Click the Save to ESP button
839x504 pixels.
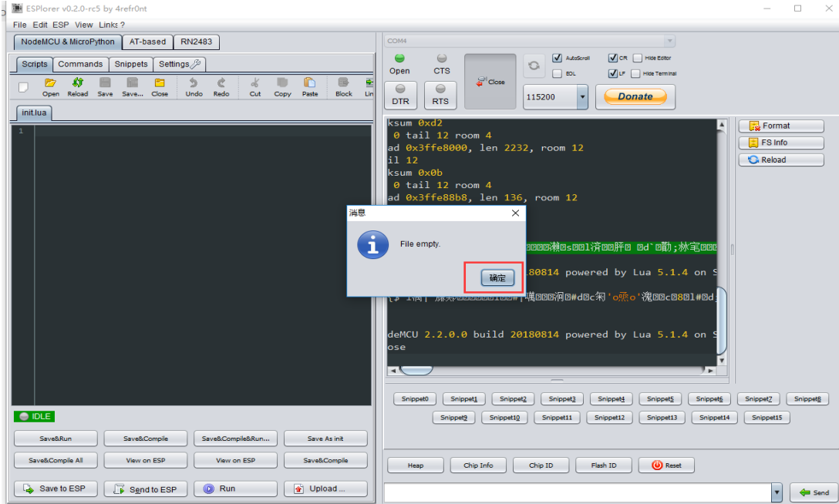tap(56, 489)
